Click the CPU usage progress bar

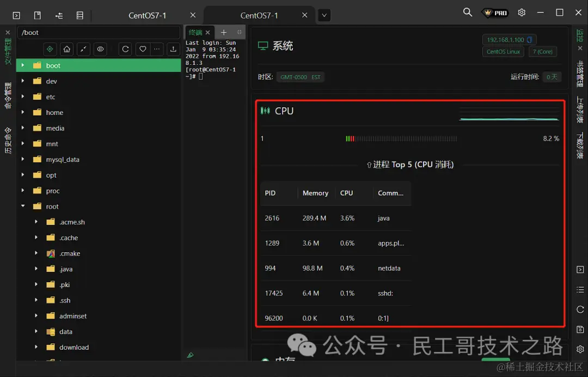[x=403, y=138]
